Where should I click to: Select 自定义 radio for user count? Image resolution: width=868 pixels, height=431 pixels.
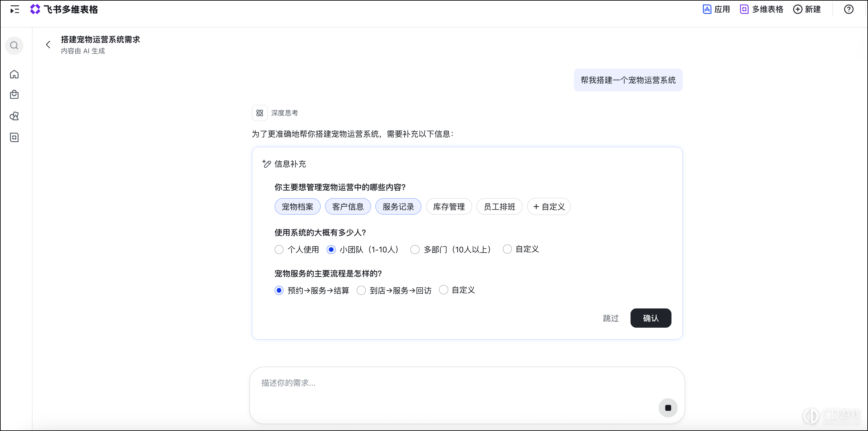pos(521,249)
